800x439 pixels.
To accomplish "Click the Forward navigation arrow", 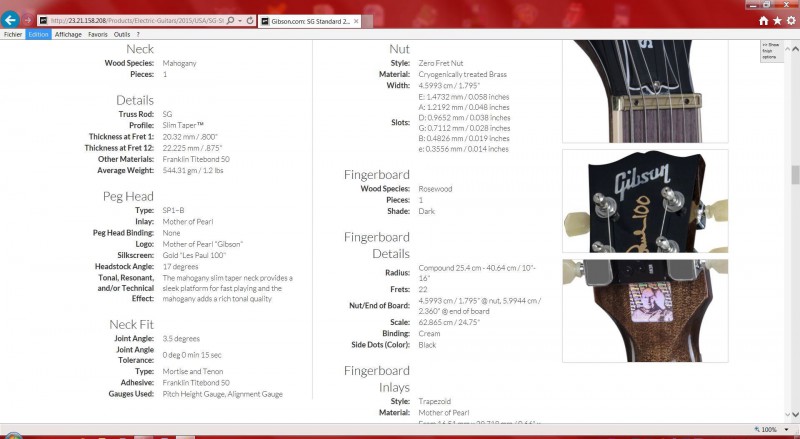I will 29,20.
